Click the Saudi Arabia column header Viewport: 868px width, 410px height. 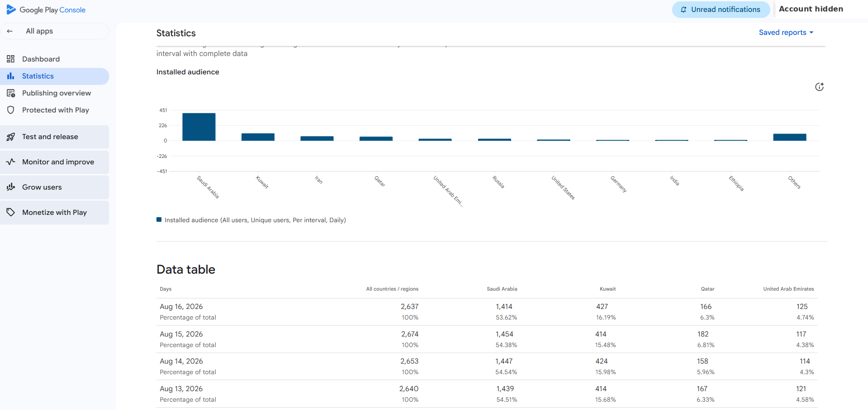[x=502, y=289]
